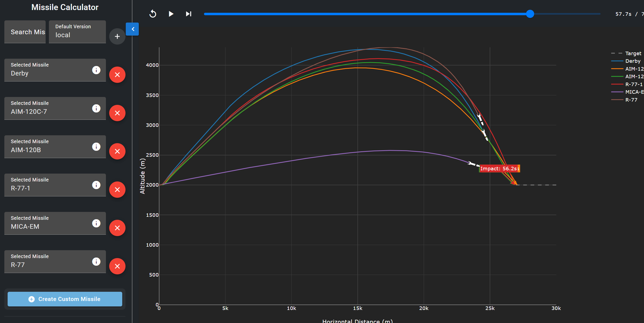
Task: Open info for the AIM-120C-7 missile
Action: pos(96,108)
